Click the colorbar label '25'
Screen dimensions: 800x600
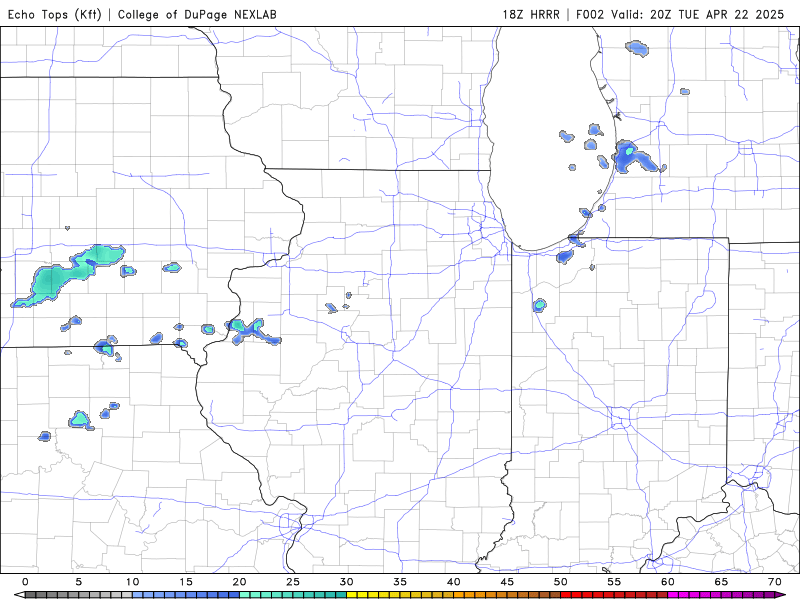(293, 582)
